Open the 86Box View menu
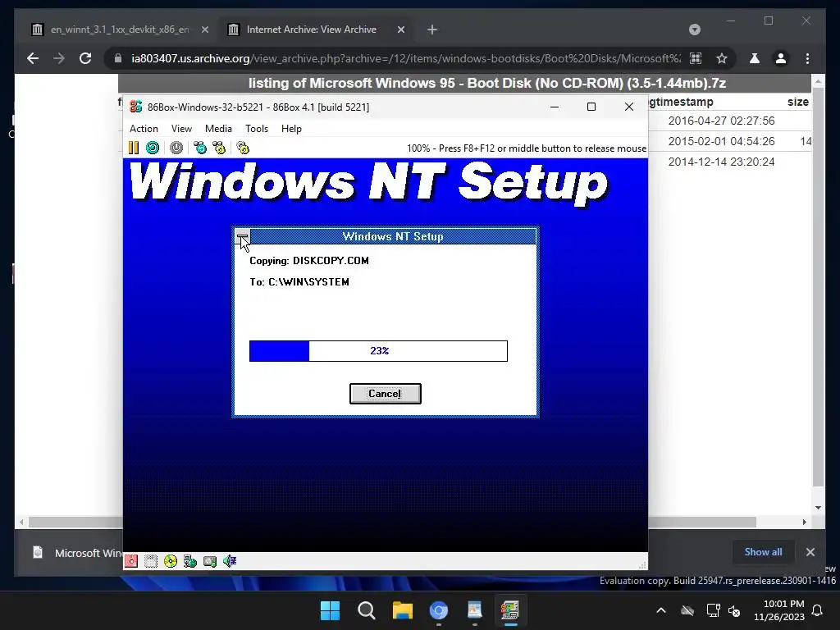This screenshot has width=840, height=630. (x=181, y=129)
